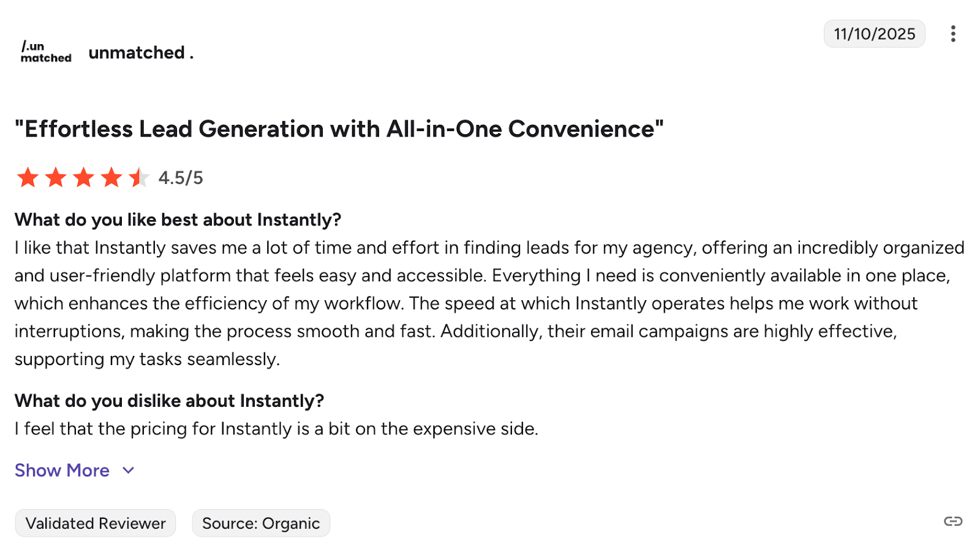Click the third rating star
The height and width of the screenshot is (552, 980).
(x=83, y=178)
